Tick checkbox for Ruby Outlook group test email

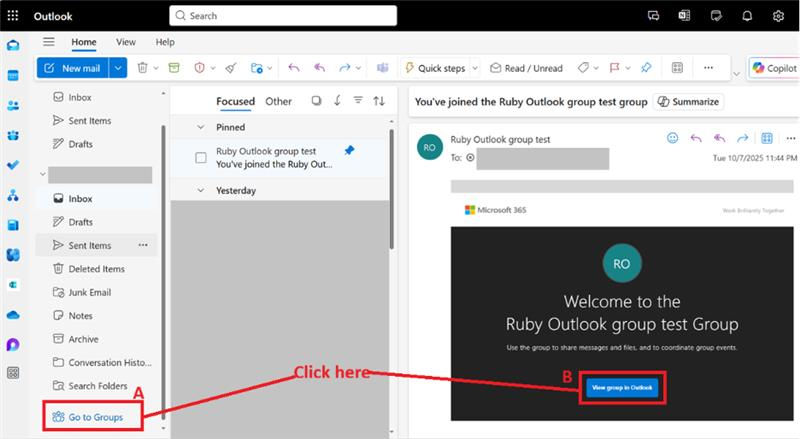201,158
